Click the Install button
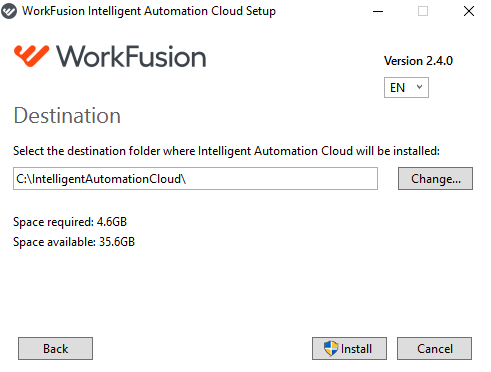The image size is (491, 372). pos(349,348)
